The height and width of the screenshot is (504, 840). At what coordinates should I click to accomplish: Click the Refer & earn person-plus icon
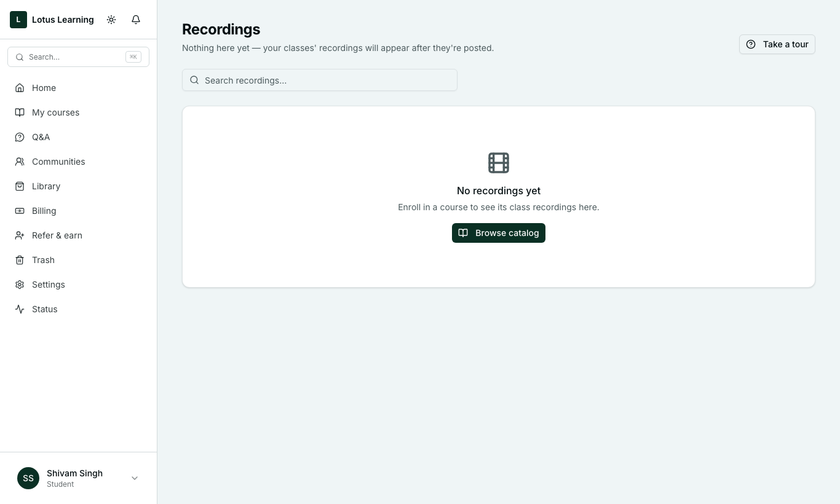pos(20,235)
